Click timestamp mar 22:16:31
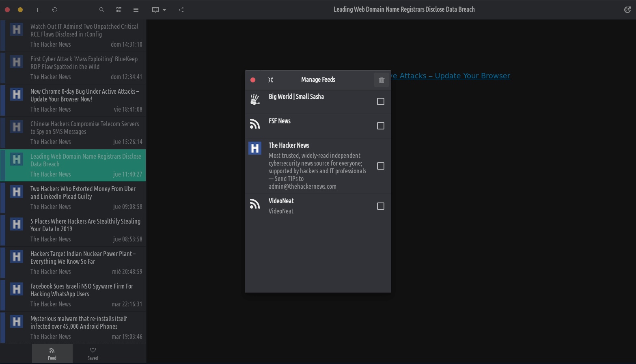This screenshot has width=636, height=364. click(127, 304)
